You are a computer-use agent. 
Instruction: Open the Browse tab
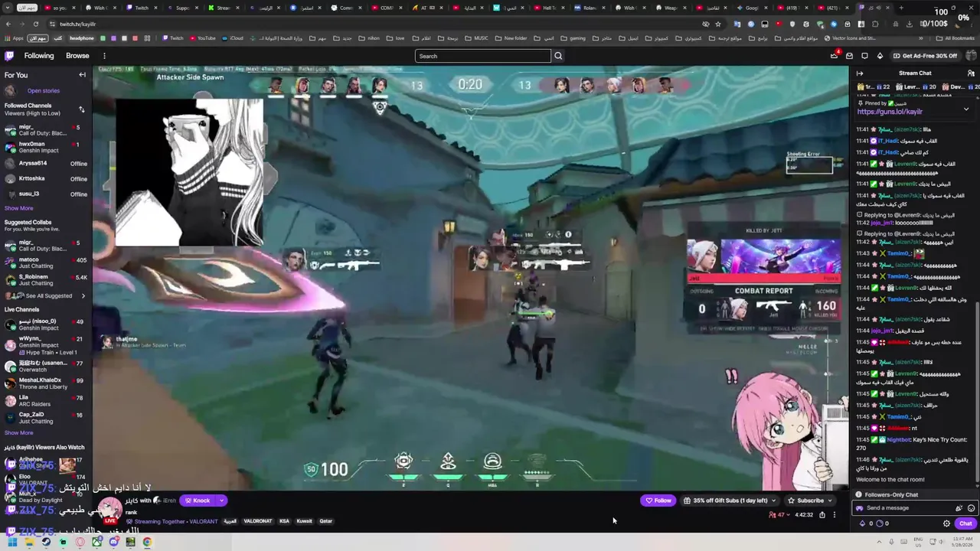point(77,56)
